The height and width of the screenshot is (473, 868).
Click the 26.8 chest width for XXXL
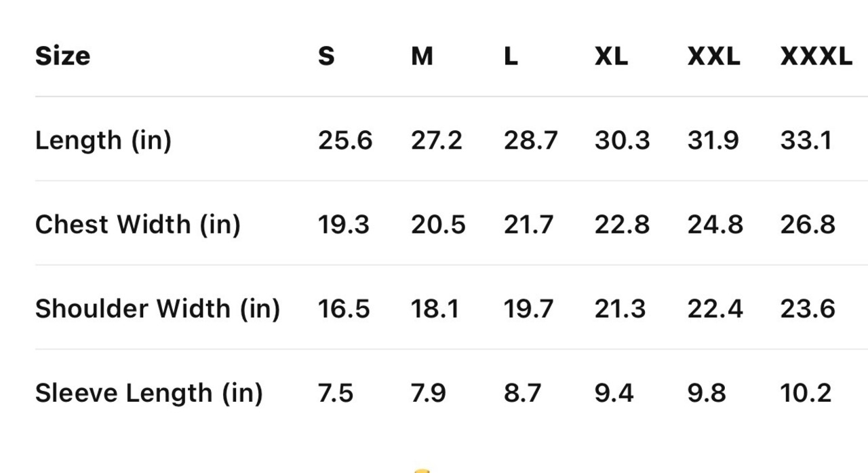pyautogui.click(x=808, y=225)
